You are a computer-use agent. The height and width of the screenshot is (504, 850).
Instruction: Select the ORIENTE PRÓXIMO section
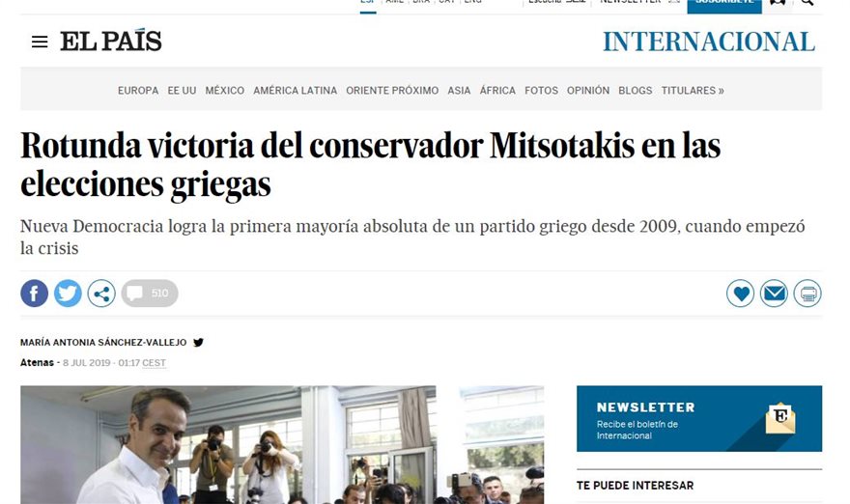point(392,91)
